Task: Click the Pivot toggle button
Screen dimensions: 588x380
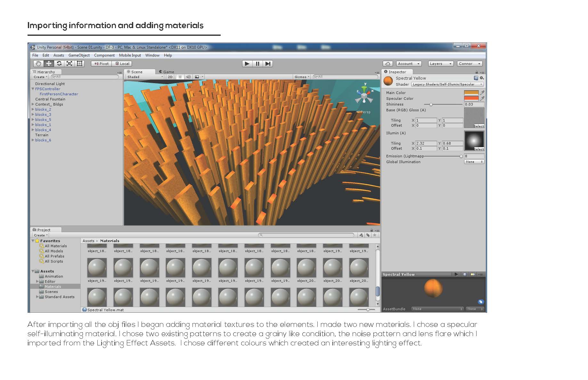Action: (101, 64)
